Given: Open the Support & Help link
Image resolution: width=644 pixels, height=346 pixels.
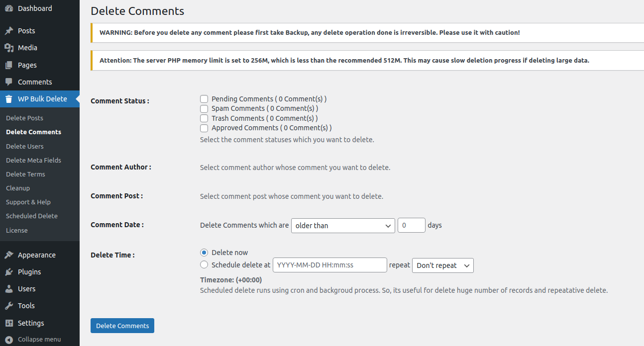Looking at the screenshot, I should 28,202.
